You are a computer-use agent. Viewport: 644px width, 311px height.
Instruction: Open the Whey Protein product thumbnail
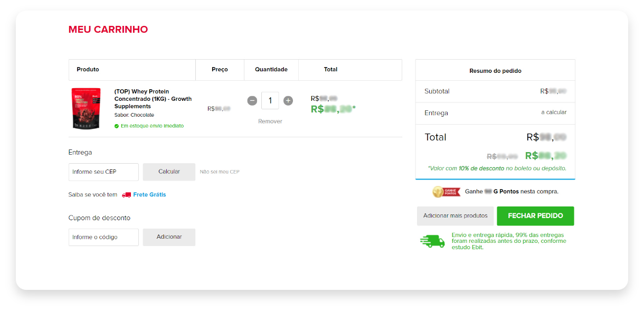coord(86,109)
